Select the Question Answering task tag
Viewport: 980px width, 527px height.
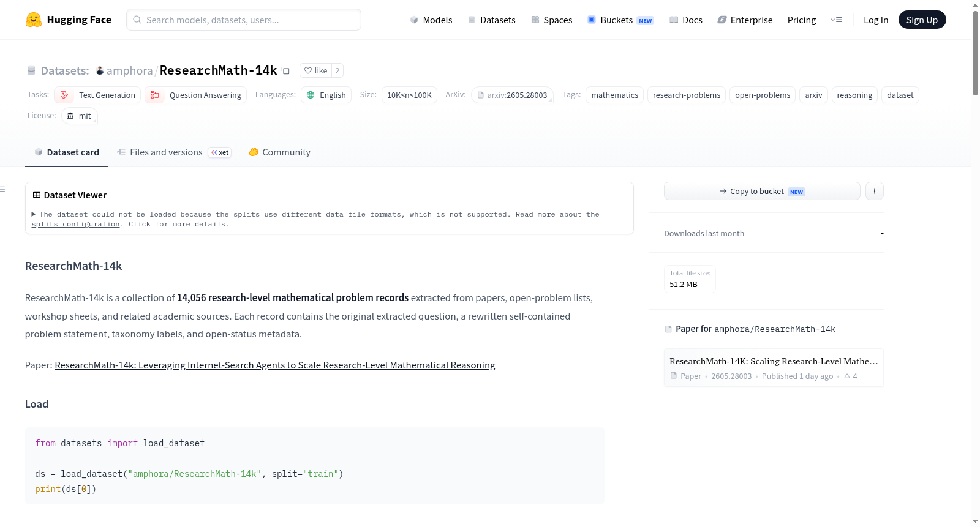196,95
